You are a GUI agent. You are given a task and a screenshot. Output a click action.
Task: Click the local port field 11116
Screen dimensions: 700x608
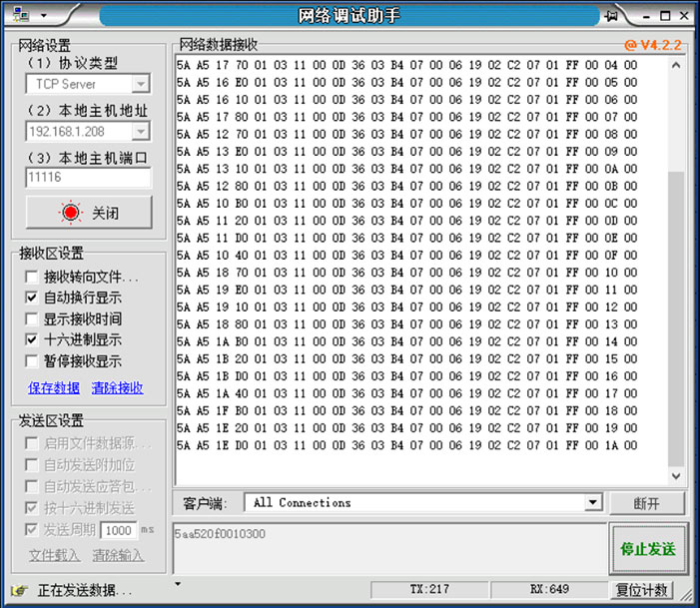coord(88,178)
